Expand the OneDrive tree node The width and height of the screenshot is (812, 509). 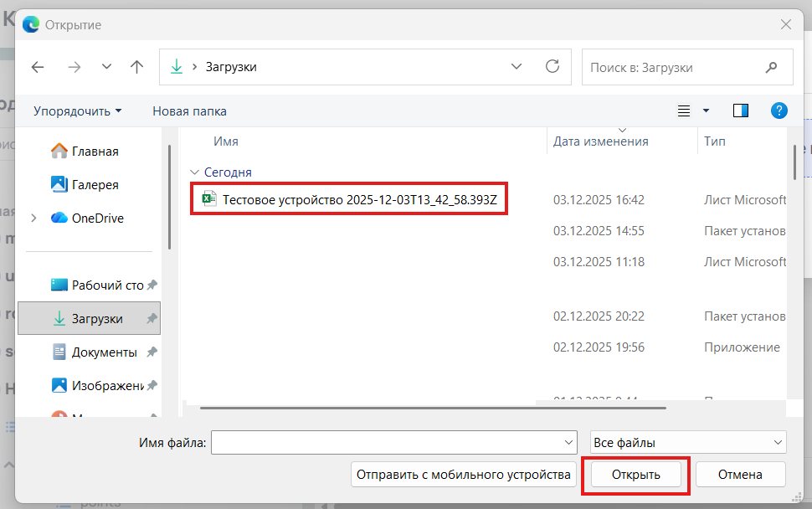[33, 218]
